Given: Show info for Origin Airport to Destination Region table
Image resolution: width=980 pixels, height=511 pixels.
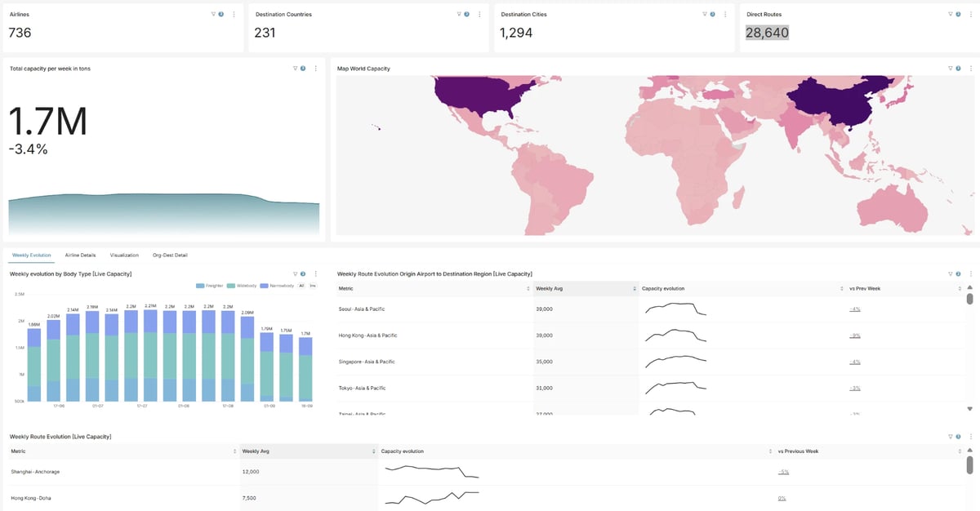Looking at the screenshot, I should (958, 274).
